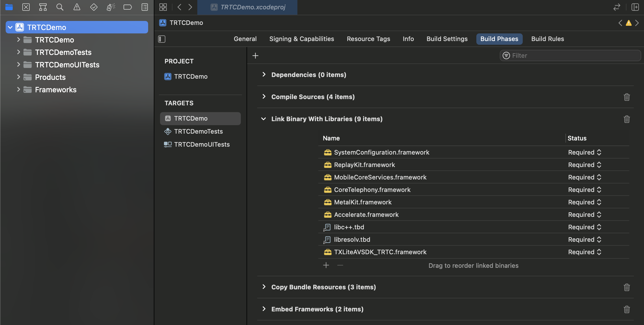This screenshot has width=644, height=325.
Task: Select the TXLiteAVSDK_TRTC.framework row
Action: (x=380, y=252)
